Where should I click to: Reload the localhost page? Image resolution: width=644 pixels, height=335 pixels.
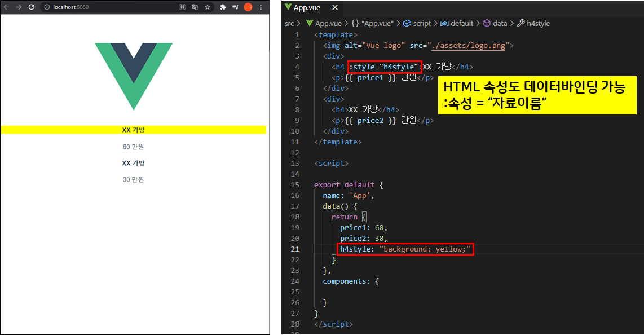tap(31, 7)
